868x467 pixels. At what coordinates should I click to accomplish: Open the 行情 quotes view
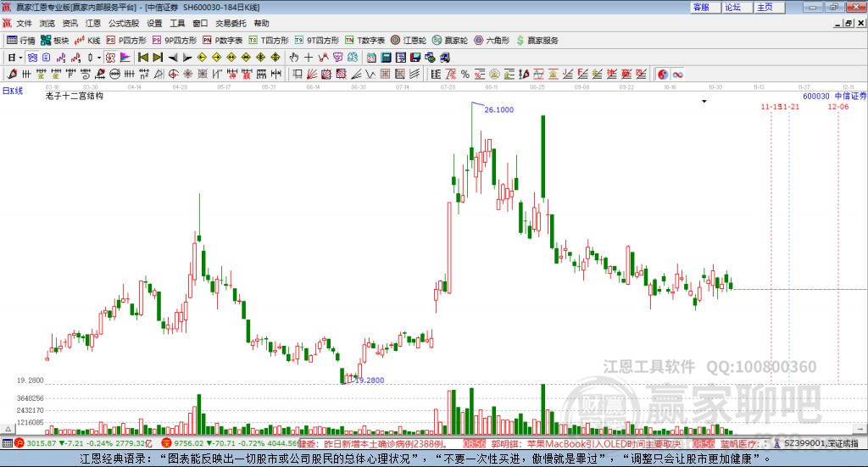20,41
